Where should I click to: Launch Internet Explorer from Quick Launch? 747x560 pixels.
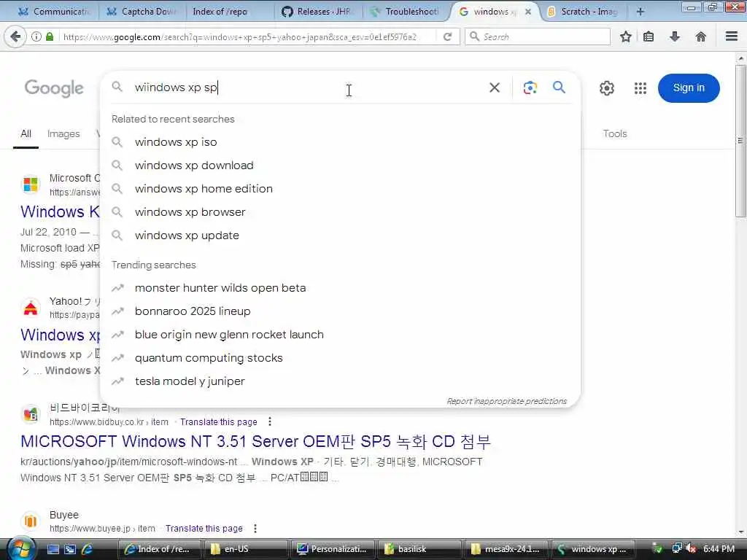click(x=87, y=549)
